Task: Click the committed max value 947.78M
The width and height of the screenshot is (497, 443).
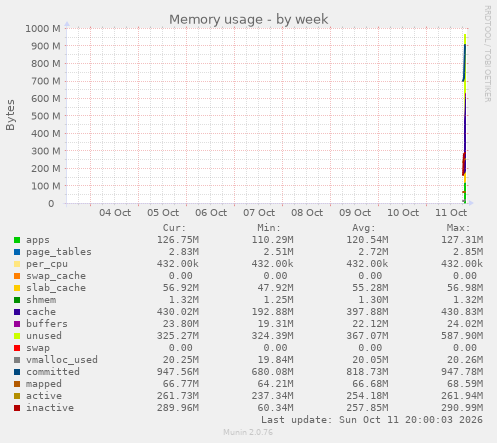Action: click(x=462, y=372)
